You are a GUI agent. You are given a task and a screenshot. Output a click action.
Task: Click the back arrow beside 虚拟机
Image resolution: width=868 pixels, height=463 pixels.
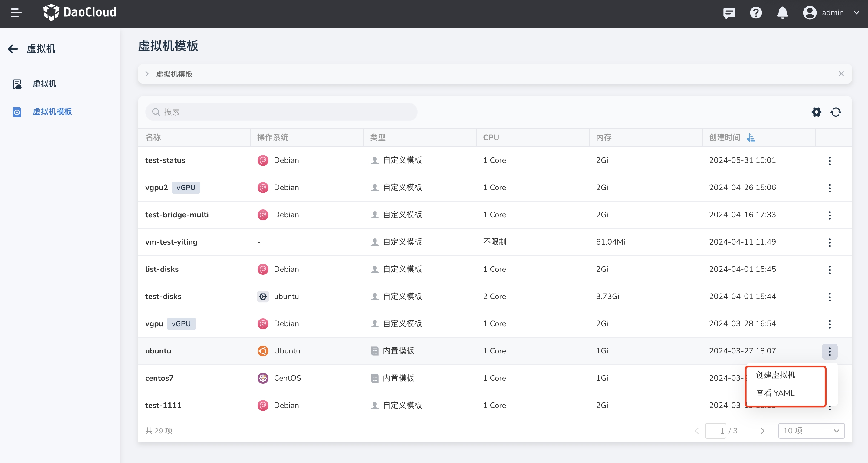[13, 49]
